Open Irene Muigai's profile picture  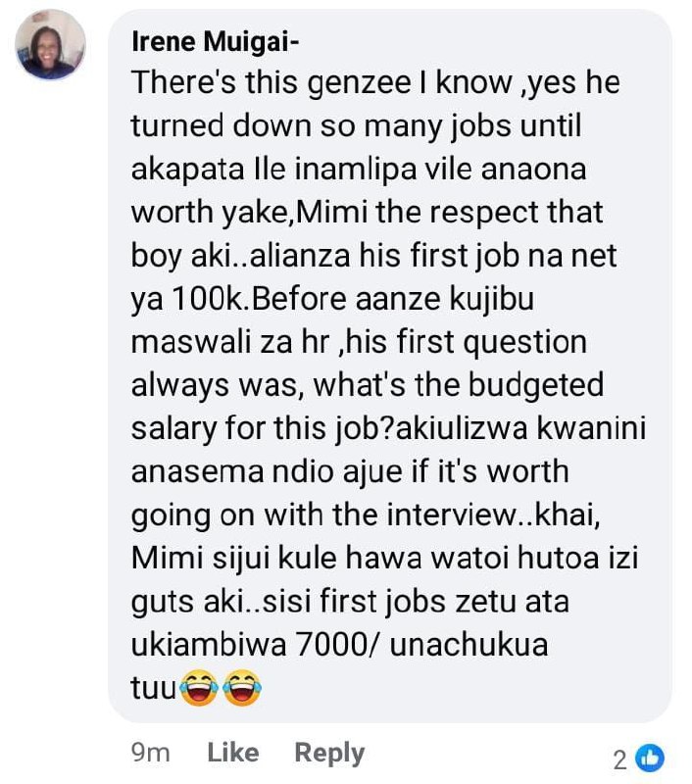pos(51,44)
